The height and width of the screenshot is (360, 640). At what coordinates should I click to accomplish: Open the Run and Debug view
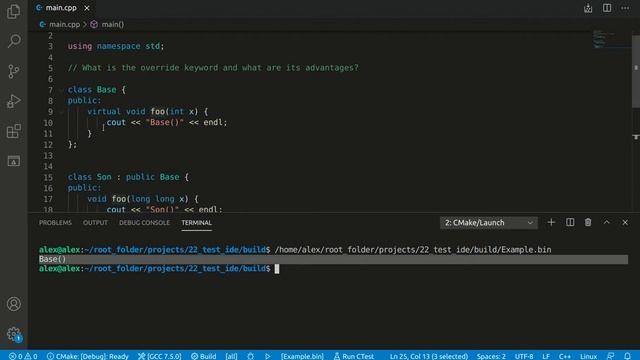[x=13, y=101]
